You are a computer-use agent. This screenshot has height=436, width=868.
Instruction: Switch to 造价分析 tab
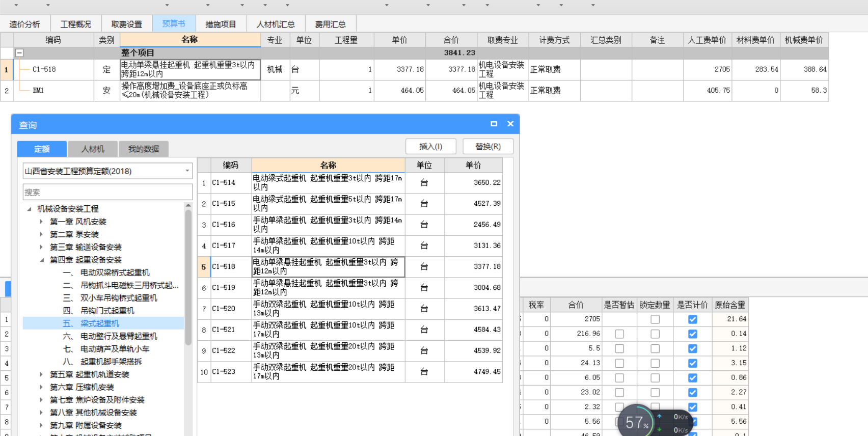coord(24,24)
